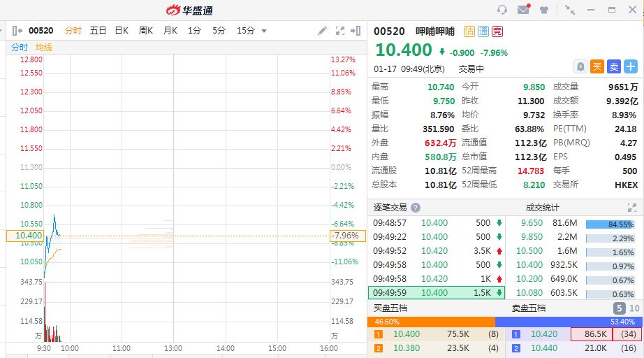
Task: Open the 15分 interval dropdown arrow
Action: (264, 31)
